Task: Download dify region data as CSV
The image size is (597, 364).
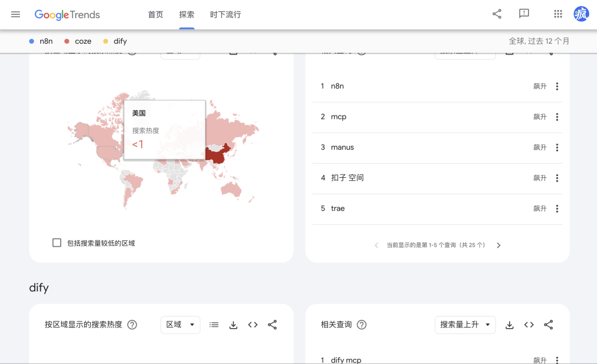Action: pos(233,325)
